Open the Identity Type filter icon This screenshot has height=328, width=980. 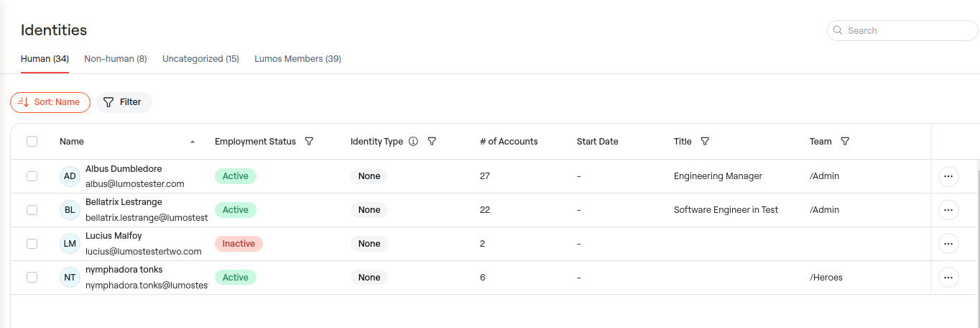click(432, 142)
